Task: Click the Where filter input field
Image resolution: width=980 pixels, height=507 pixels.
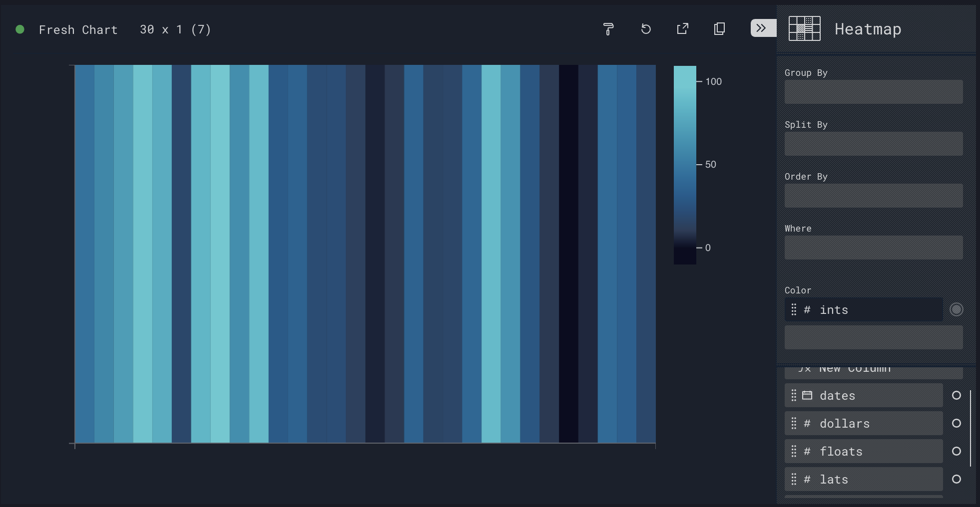Action: (874, 248)
